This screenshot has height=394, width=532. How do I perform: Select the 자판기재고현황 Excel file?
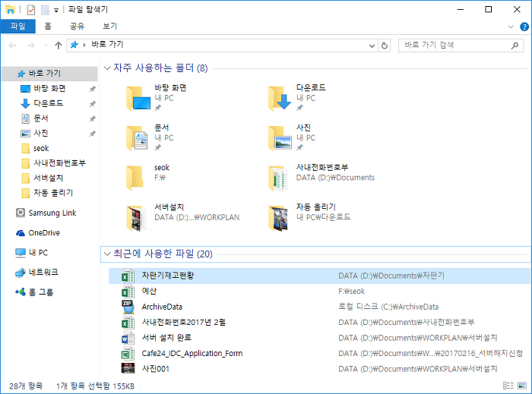pyautogui.click(x=319, y=276)
